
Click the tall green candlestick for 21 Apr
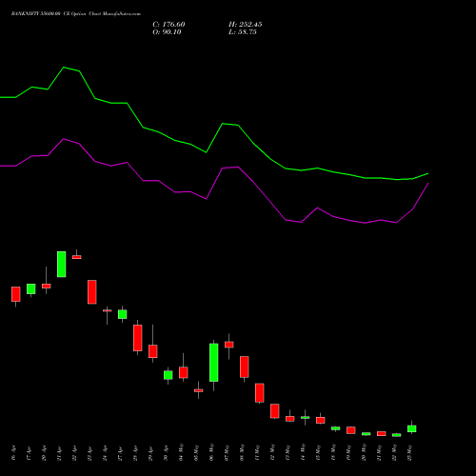click(62, 265)
